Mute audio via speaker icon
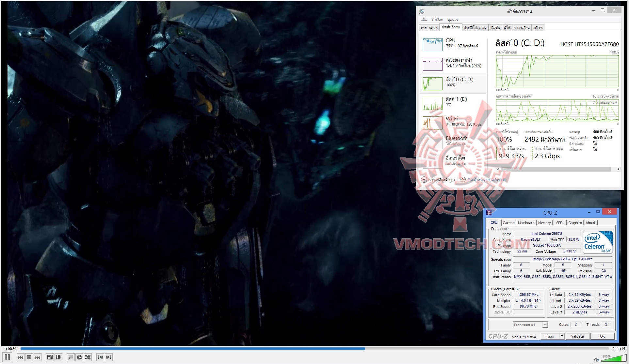Screen dimensions: 629x364 [x=596, y=359]
